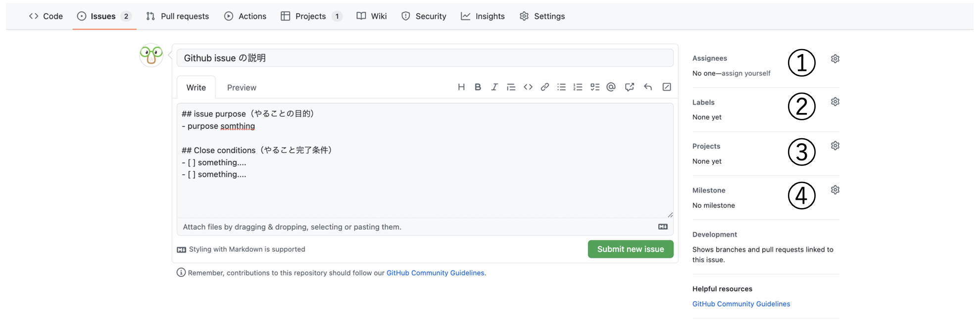
Task: Toggle bold text formatting
Action: 478,87
